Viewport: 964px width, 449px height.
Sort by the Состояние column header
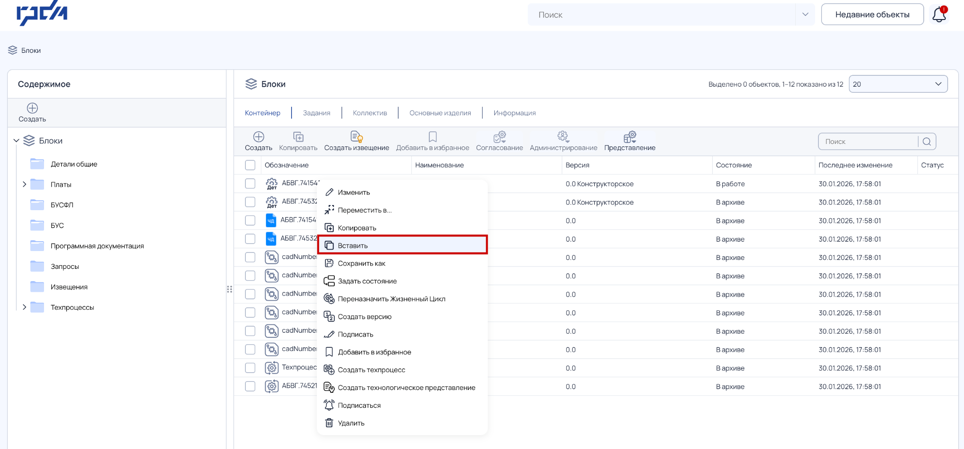[x=734, y=165]
